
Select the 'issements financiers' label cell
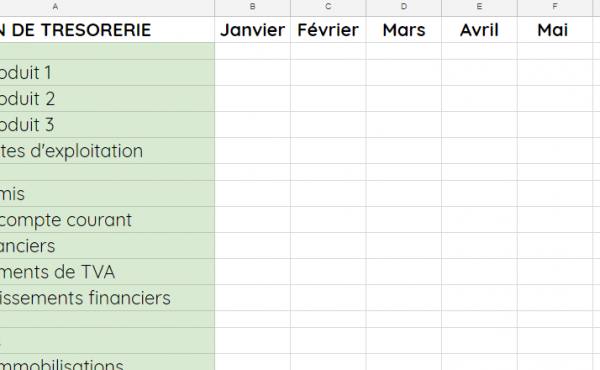(107, 298)
